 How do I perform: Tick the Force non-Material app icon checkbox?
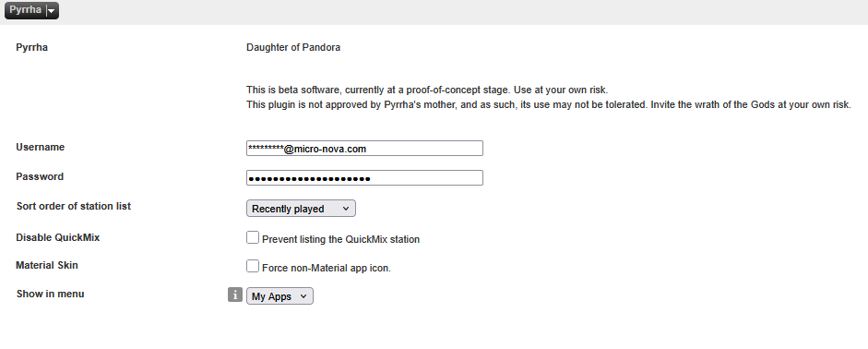tap(253, 266)
